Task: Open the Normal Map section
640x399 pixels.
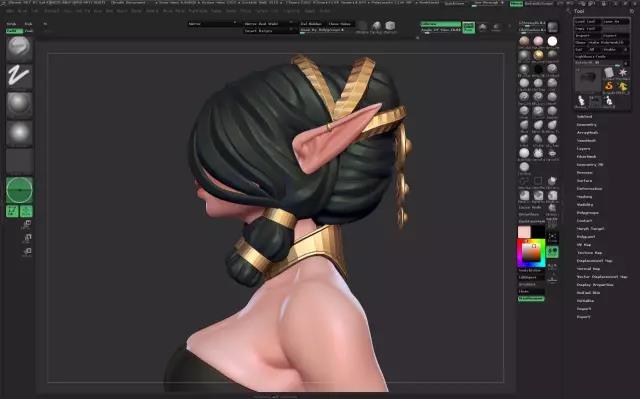Action: [x=588, y=269]
